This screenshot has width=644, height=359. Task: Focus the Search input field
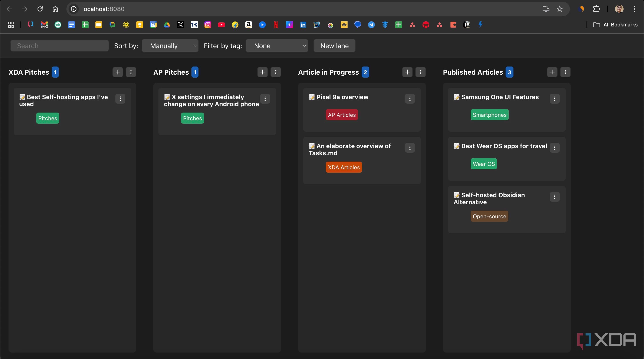[59, 46]
